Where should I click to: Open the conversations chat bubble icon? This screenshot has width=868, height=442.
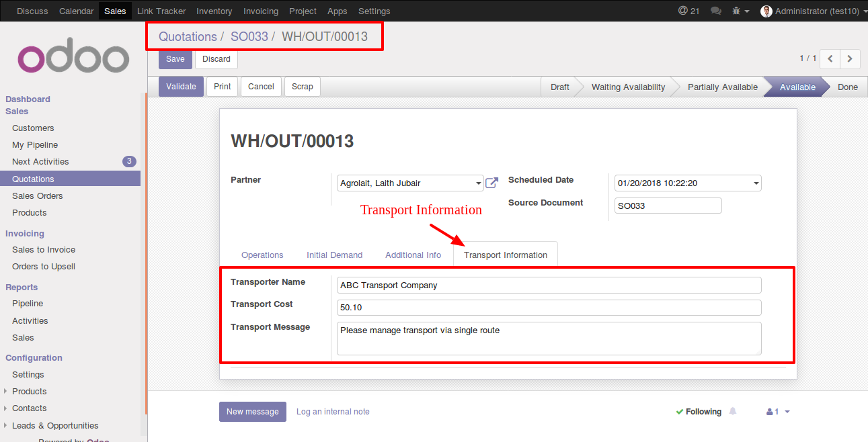coord(716,11)
